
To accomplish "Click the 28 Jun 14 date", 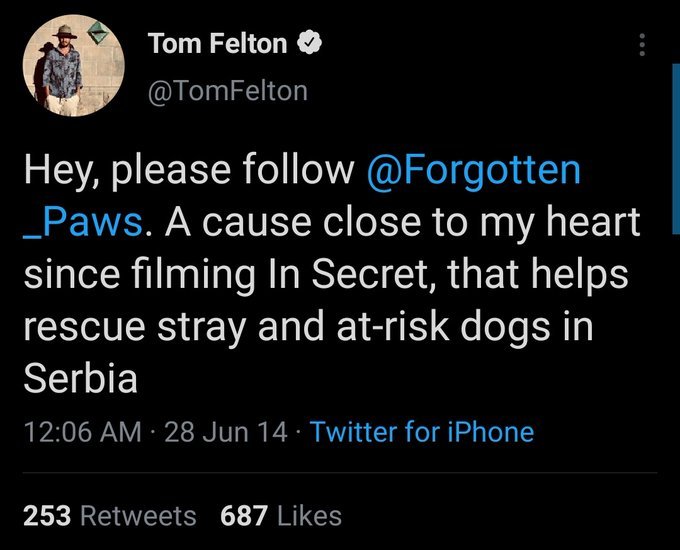I will [x=225, y=432].
